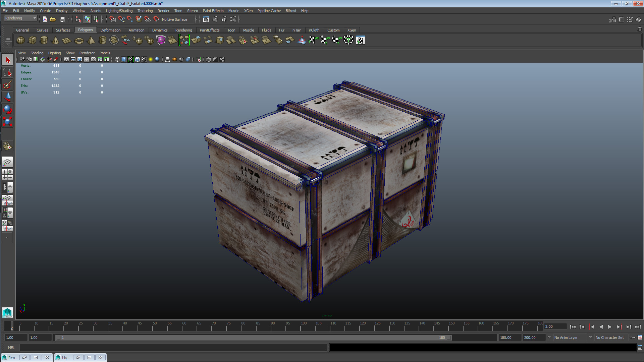Screen dimensions: 644x362
Task: Toggle use all lights button
Action: (x=151, y=59)
